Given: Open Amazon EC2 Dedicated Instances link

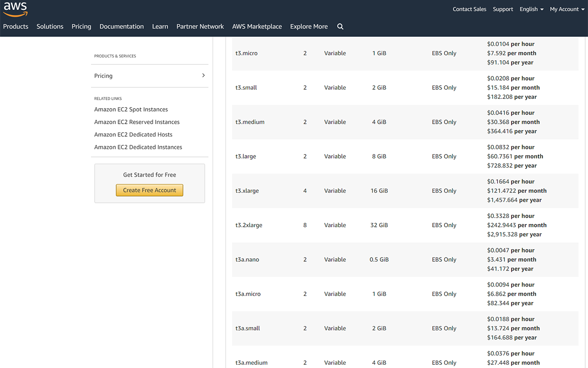Looking at the screenshot, I should 138,147.
